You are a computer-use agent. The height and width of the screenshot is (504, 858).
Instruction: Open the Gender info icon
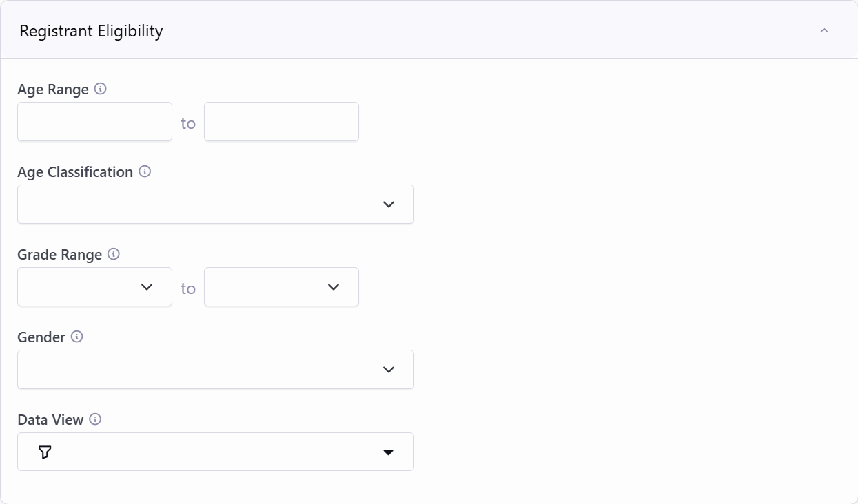click(x=77, y=337)
